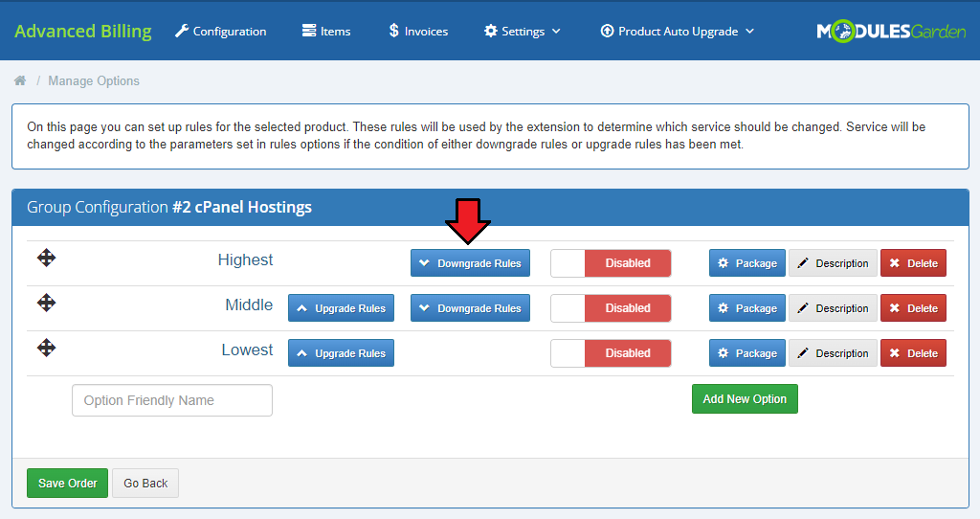
Task: Delete the Lowest option
Action: pos(913,353)
